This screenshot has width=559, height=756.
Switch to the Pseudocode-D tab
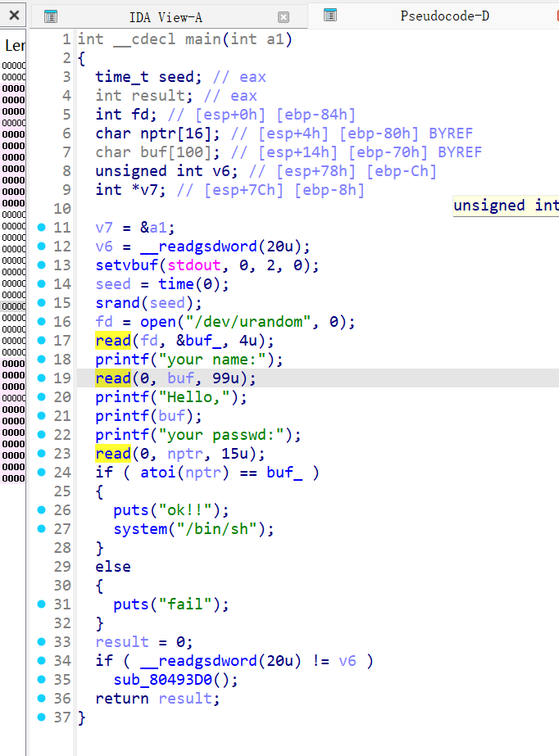[x=444, y=16]
